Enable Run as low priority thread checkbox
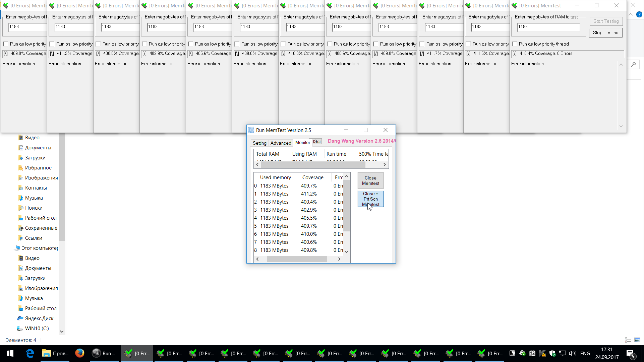Viewport: 644px width, 362px height. pos(515,44)
